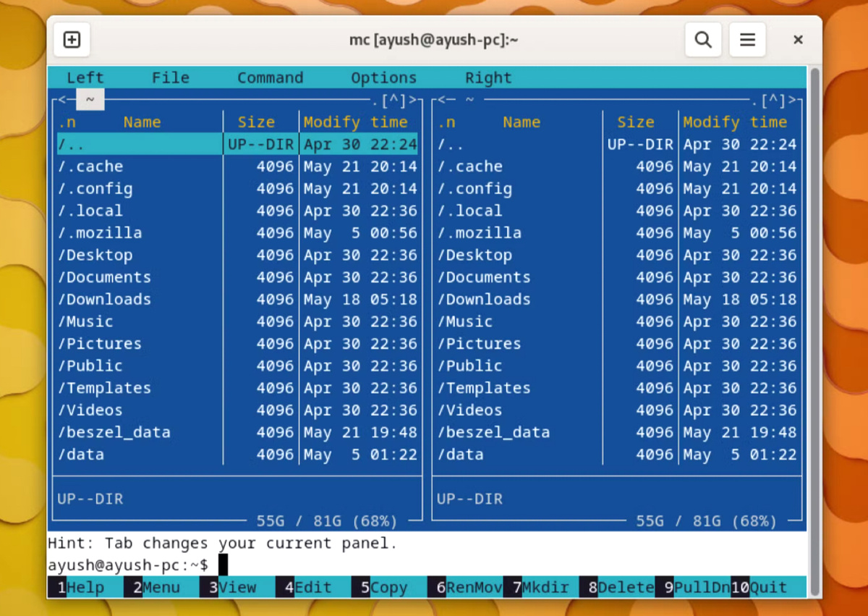
Task: Sort left panel by Modify time header
Action: (x=356, y=122)
